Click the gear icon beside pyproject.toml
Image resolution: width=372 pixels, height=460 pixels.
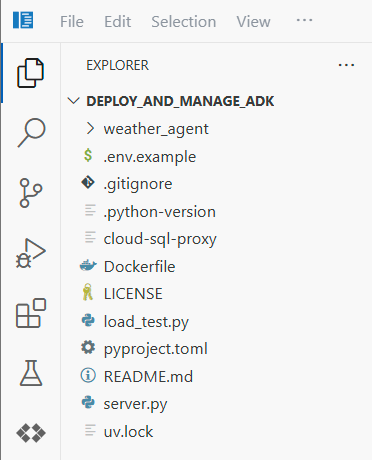pyautogui.click(x=88, y=348)
